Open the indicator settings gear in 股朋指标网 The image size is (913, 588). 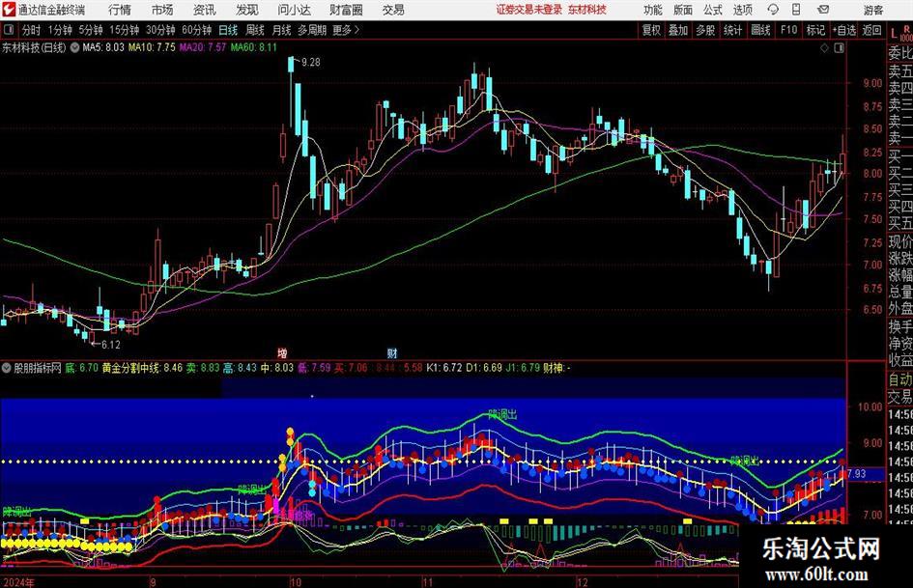click(x=7, y=367)
